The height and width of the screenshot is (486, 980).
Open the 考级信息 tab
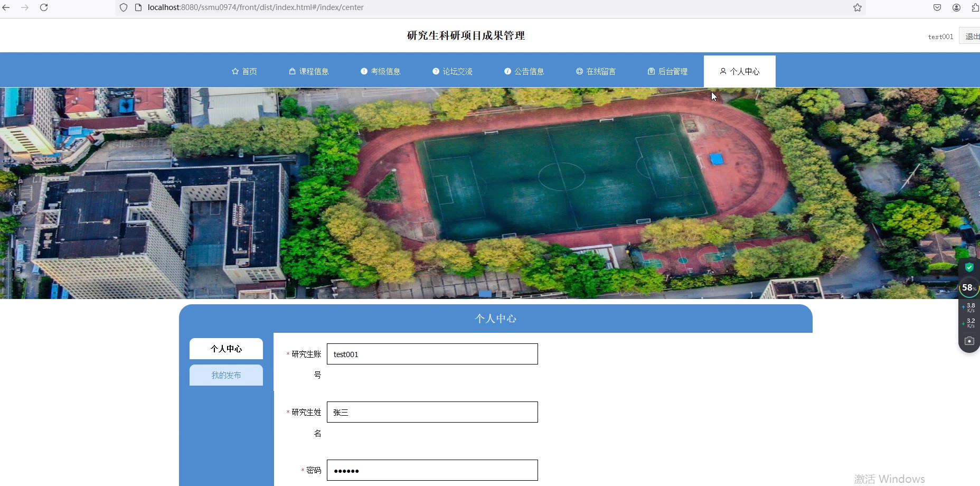(381, 71)
